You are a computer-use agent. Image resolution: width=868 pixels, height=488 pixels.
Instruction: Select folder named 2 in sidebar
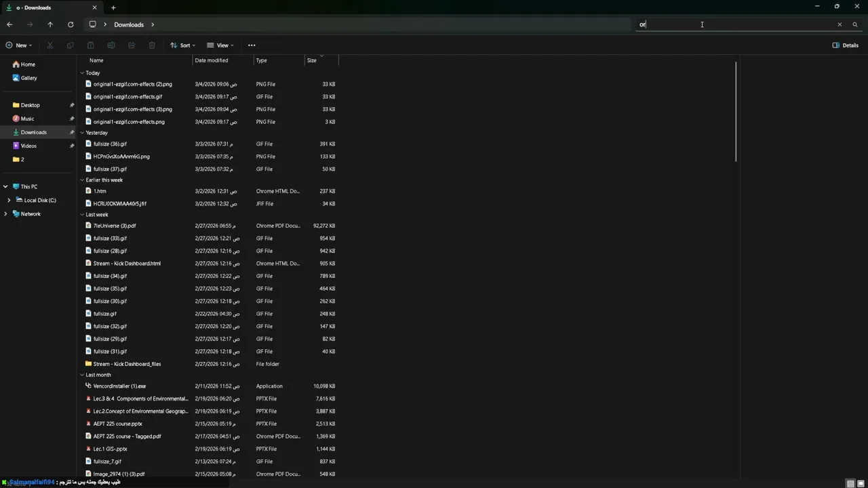[x=18, y=159]
